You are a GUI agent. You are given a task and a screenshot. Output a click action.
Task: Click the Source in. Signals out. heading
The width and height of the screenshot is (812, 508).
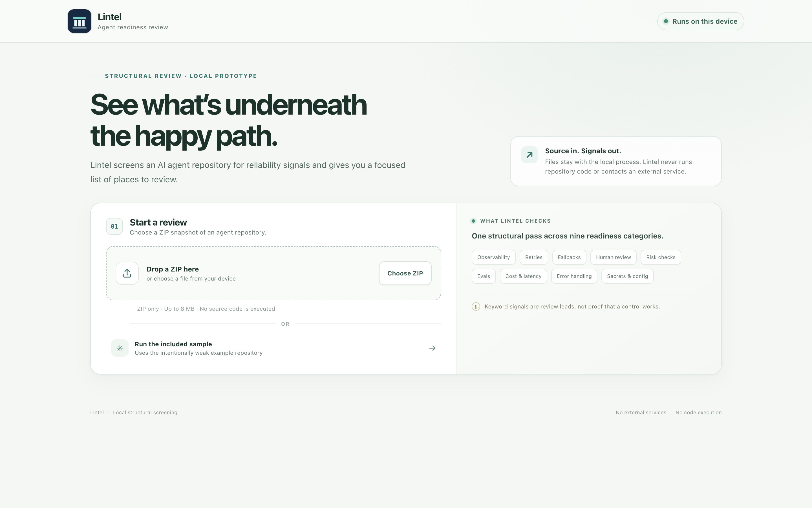pos(583,151)
